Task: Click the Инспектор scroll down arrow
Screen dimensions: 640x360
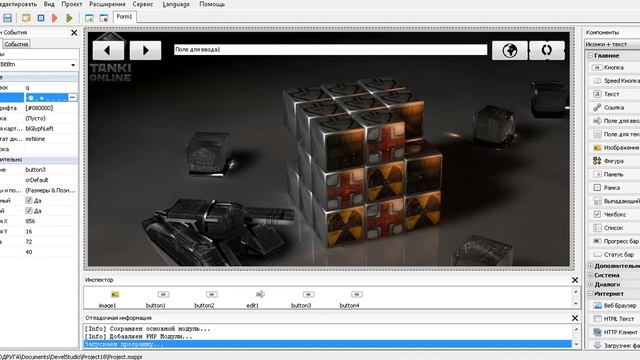Action: pos(576,304)
